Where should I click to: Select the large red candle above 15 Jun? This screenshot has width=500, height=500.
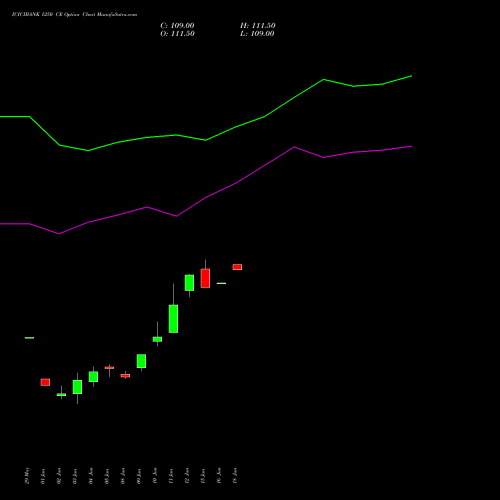tap(205, 278)
